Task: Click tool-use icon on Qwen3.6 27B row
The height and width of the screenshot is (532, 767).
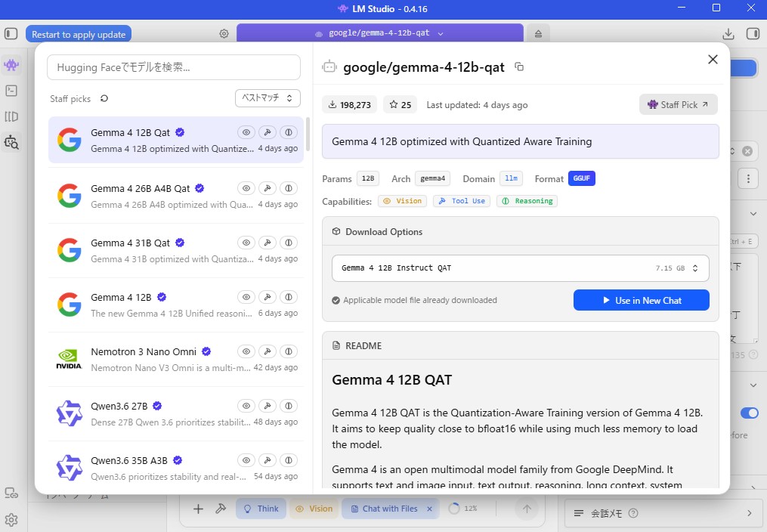Action: coord(268,405)
